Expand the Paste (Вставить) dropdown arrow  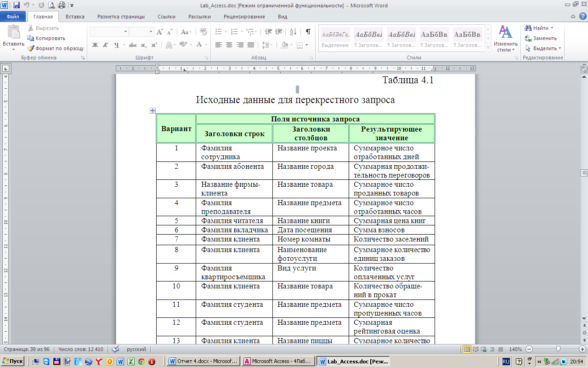point(13,49)
